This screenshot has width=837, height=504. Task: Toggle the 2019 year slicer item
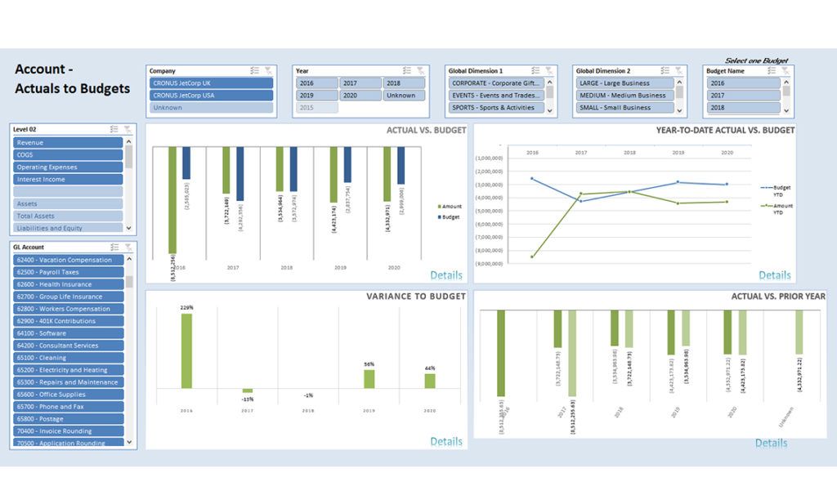point(316,96)
